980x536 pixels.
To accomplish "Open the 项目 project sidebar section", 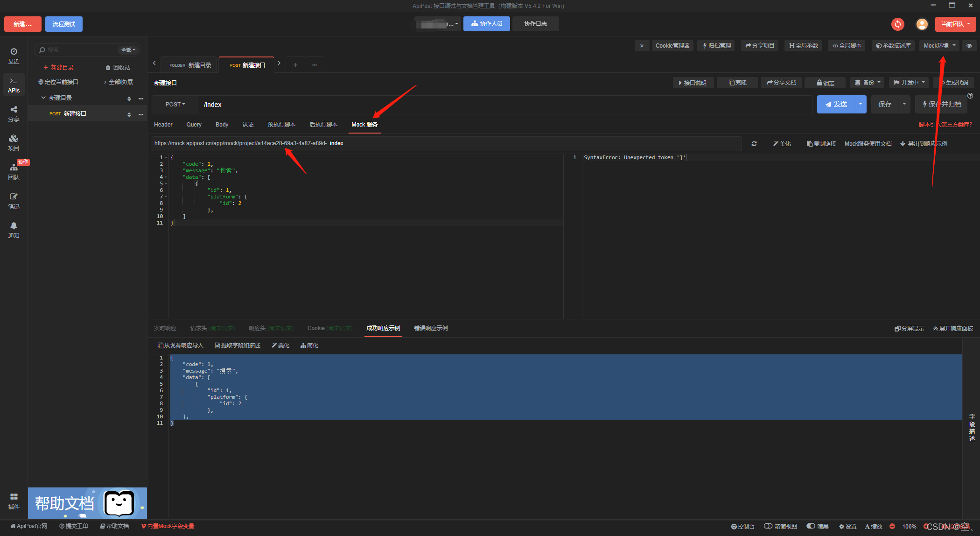I will 14,143.
